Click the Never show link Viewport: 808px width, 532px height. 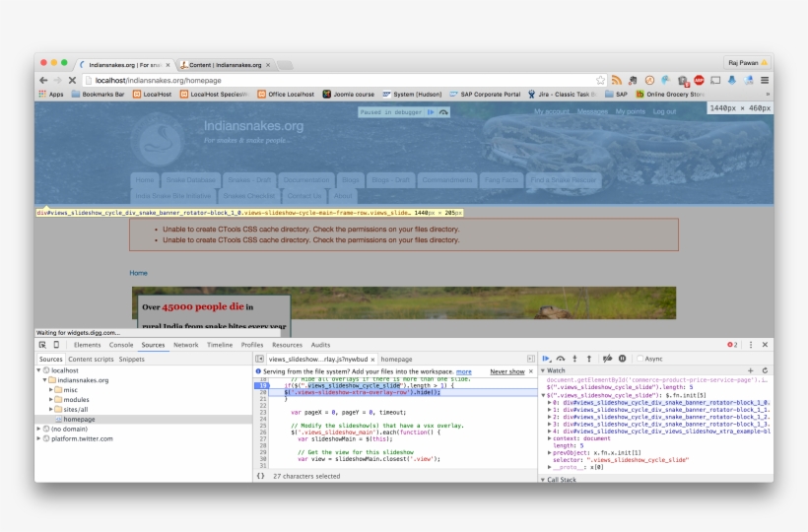pos(507,371)
